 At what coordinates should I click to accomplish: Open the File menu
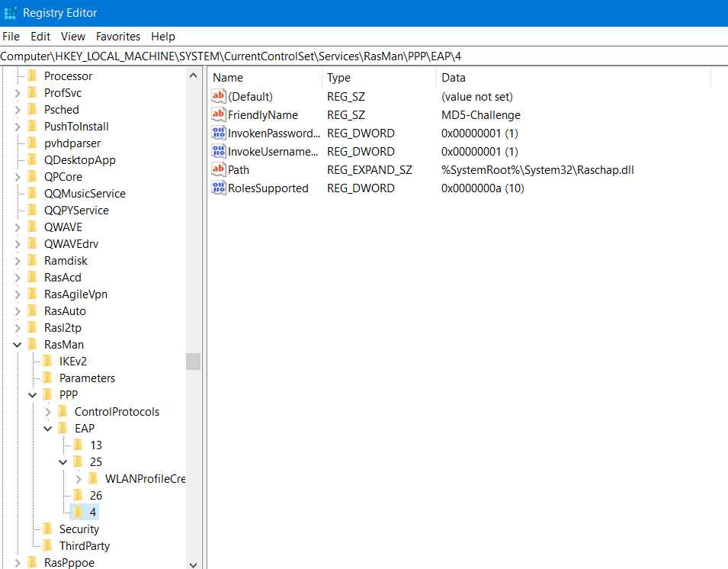click(x=11, y=37)
